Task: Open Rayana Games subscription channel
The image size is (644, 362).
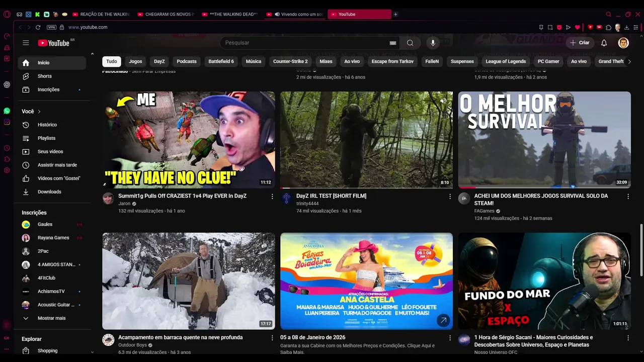Action: click(x=52, y=238)
